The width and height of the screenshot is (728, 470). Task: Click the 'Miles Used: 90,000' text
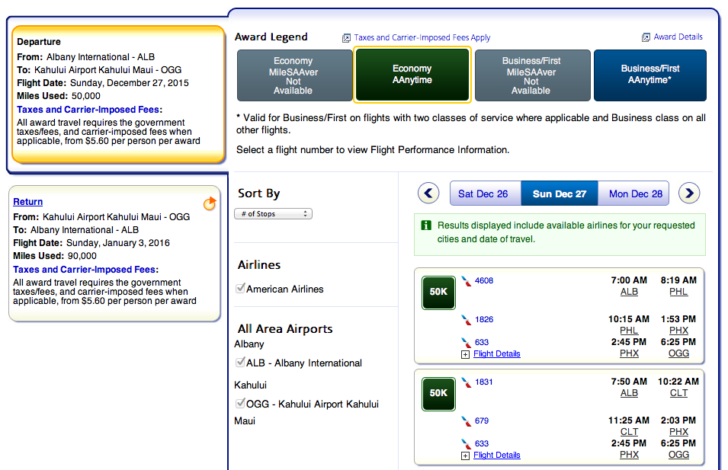pos(55,256)
